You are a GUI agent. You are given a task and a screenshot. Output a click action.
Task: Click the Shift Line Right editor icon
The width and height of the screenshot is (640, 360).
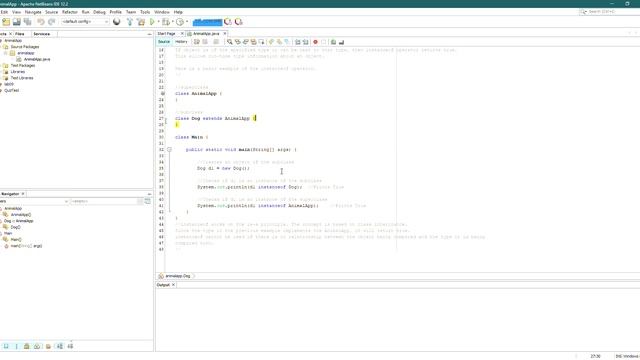coord(305,42)
